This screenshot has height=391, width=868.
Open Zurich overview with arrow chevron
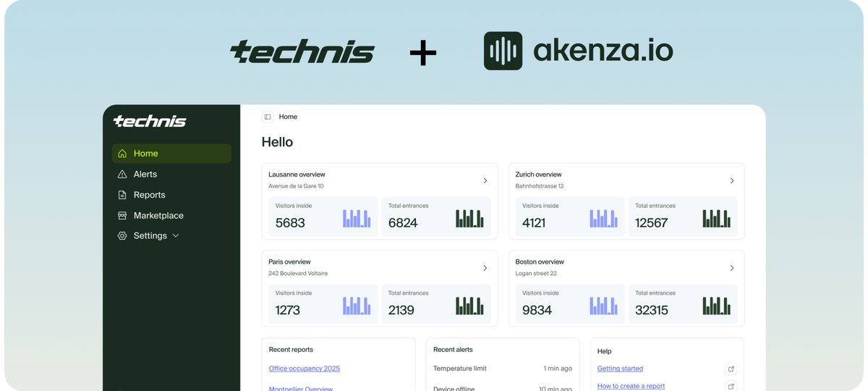pyautogui.click(x=732, y=180)
